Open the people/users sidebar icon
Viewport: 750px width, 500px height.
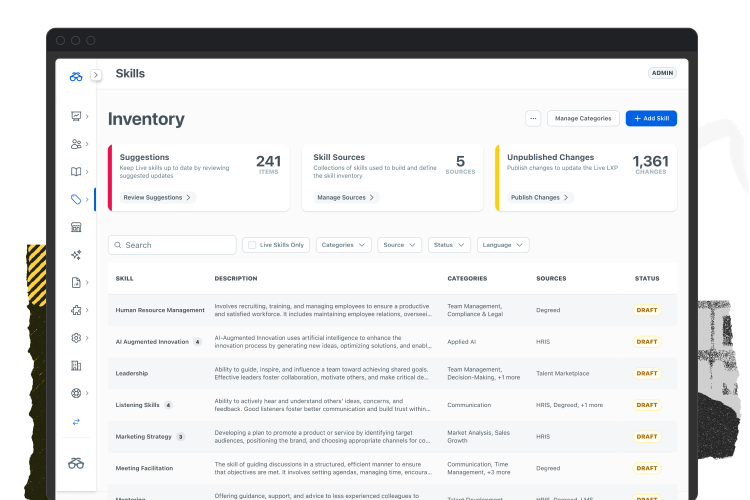(76, 144)
